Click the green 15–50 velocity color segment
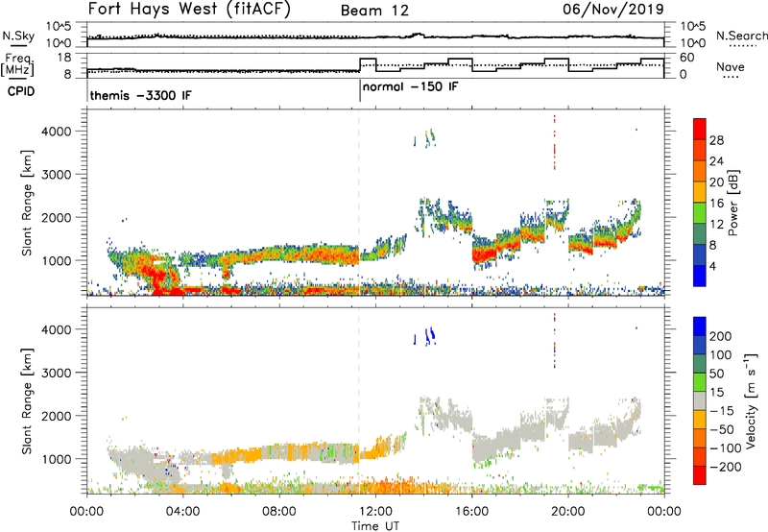Viewport: 768px width, 532px height. click(x=700, y=383)
